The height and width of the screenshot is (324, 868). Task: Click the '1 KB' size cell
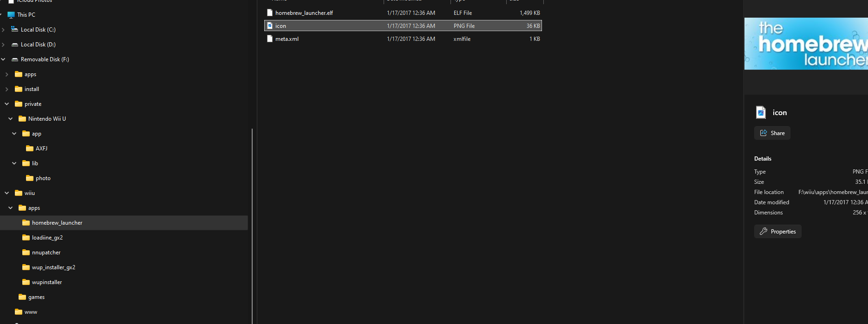[x=535, y=39]
